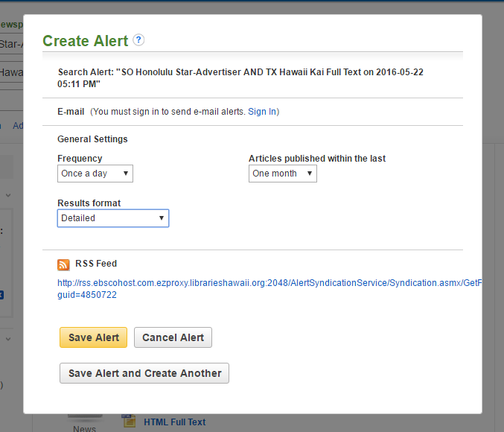Click Save Alert and Create Another

tap(144, 373)
